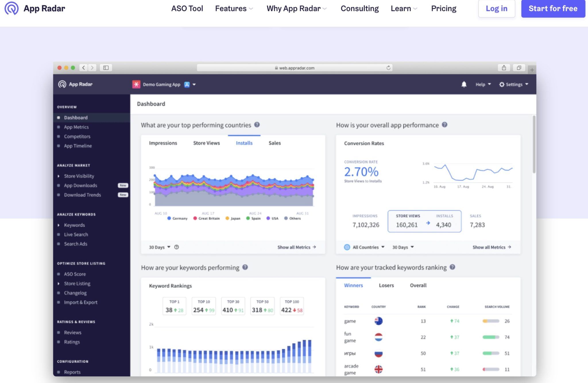Screen dimensions: 588x383
Task: Open App Metrics in the sidebar
Action: point(76,127)
